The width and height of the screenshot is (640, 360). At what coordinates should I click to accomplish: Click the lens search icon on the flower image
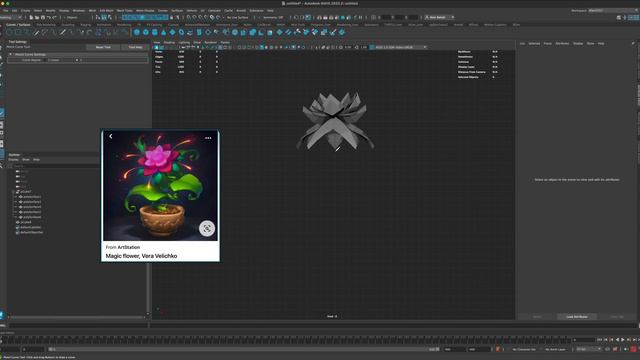coord(207,228)
